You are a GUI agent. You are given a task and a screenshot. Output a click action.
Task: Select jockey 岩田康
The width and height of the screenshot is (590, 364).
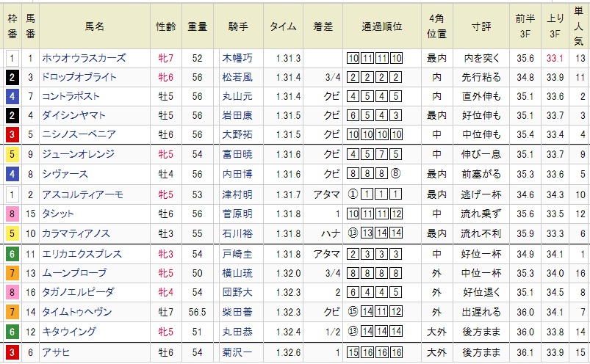coord(237,115)
